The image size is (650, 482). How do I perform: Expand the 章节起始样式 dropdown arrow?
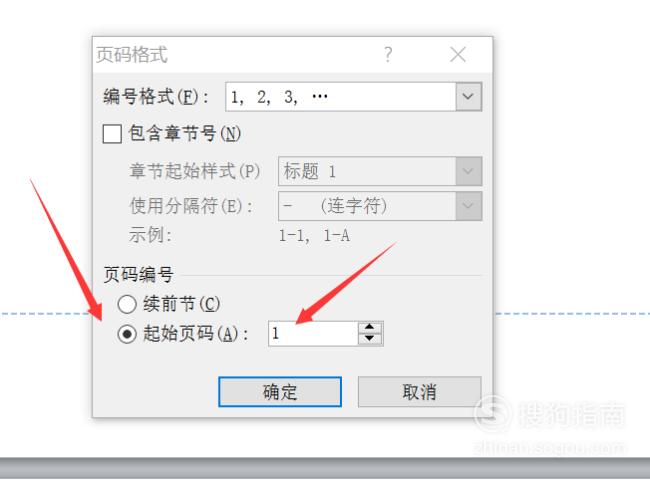[468, 171]
